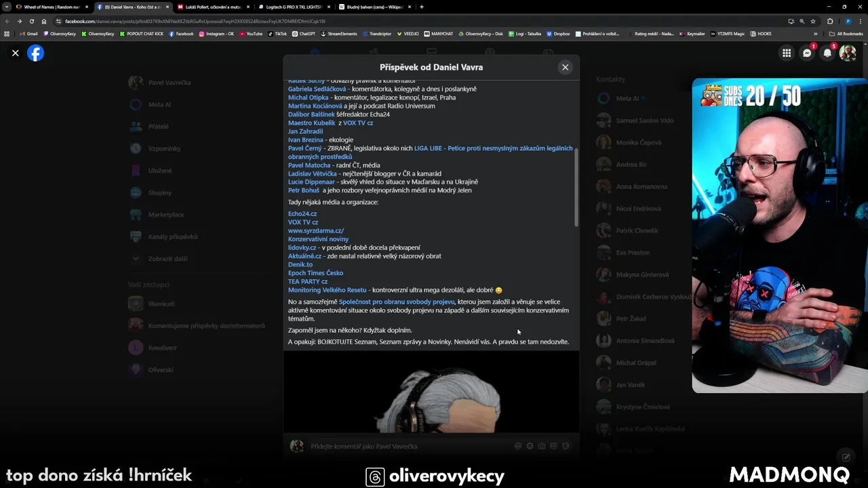Open a new browser tab
The width and height of the screenshot is (868, 488).
click(422, 7)
